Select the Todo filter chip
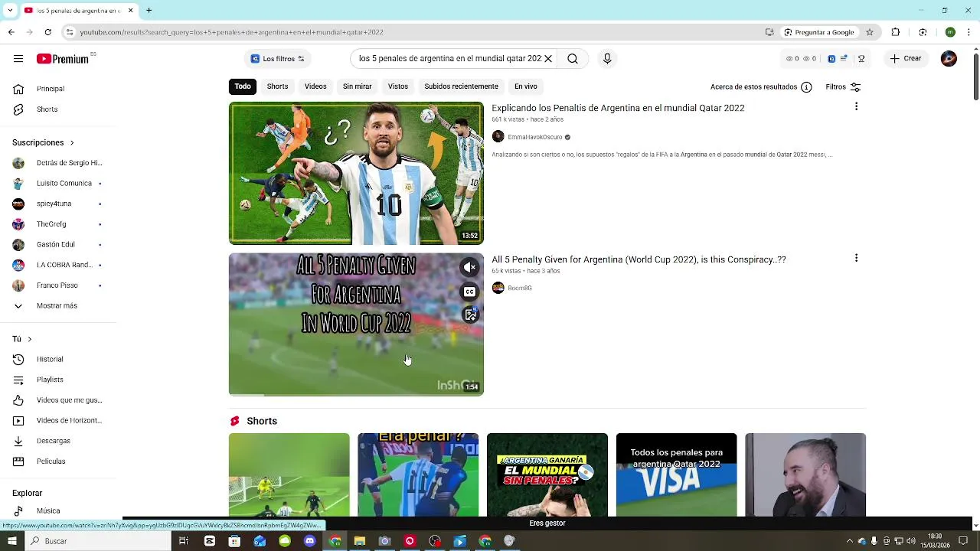 (x=243, y=86)
